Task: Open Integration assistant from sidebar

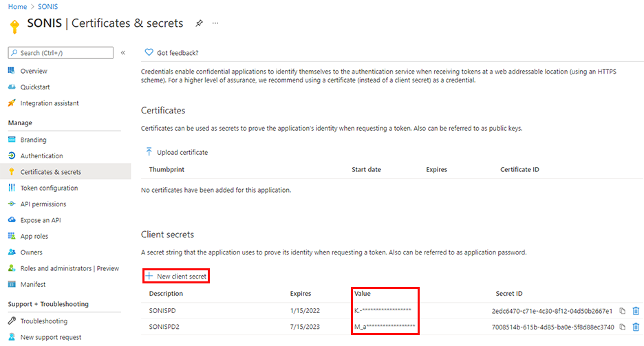Action: (x=50, y=103)
